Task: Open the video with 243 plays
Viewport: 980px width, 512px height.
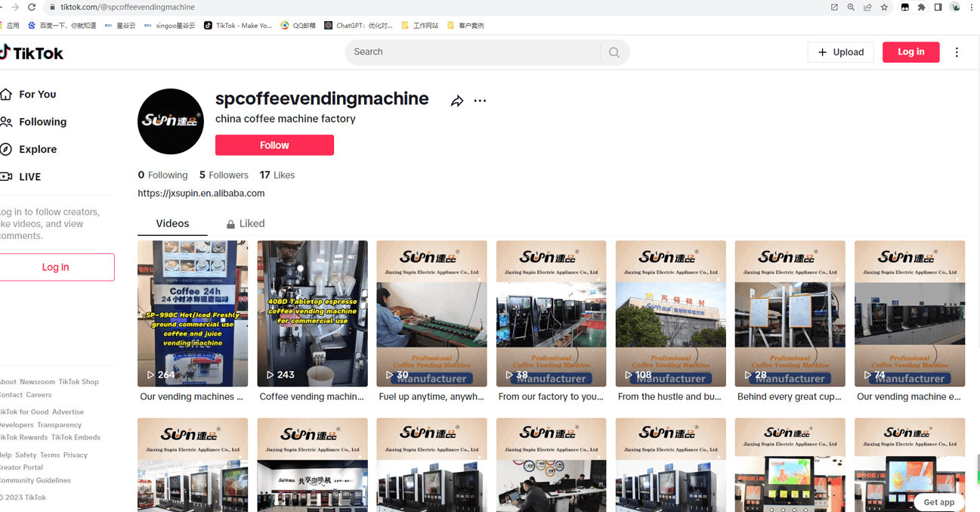Action: click(x=312, y=314)
